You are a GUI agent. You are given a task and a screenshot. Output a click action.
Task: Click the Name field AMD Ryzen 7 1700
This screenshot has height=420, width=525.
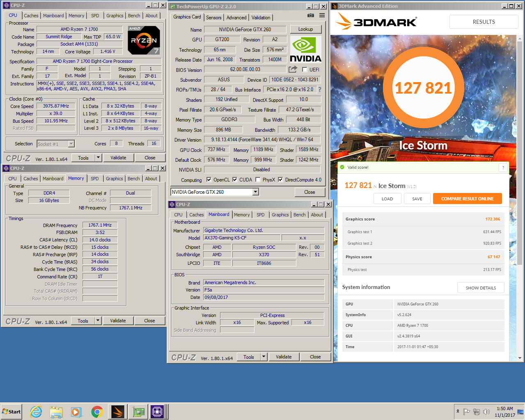pos(79,29)
